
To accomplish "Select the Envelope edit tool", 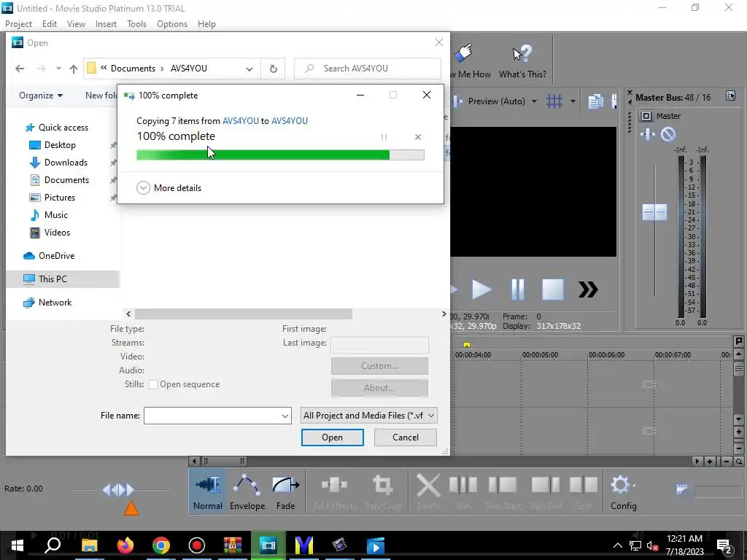I will pyautogui.click(x=247, y=494).
